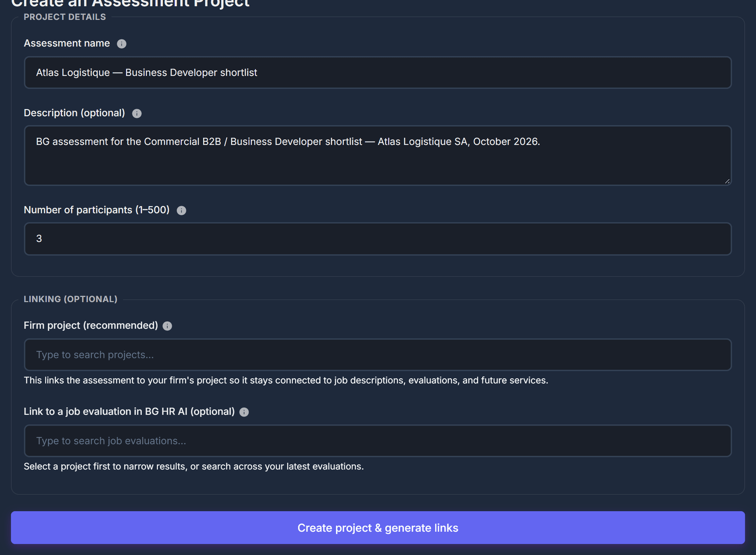The image size is (756, 555).
Task: Click the LINKING (OPTIONAL) section heading
Action: (x=70, y=299)
